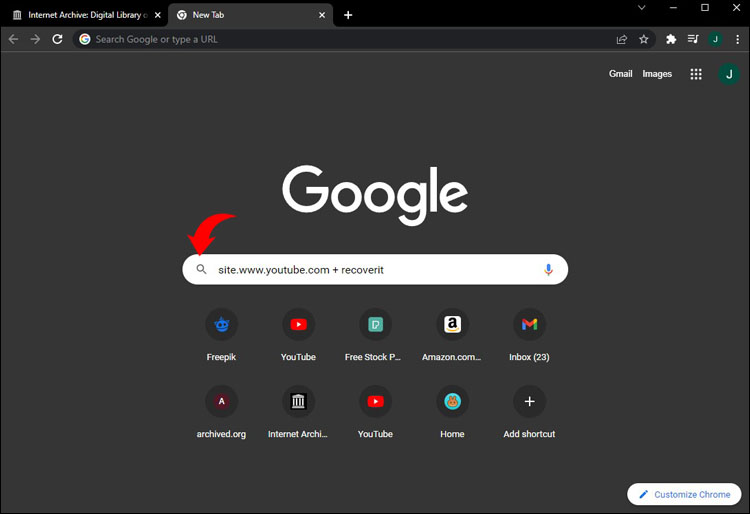Close the New Tab tab

point(322,15)
